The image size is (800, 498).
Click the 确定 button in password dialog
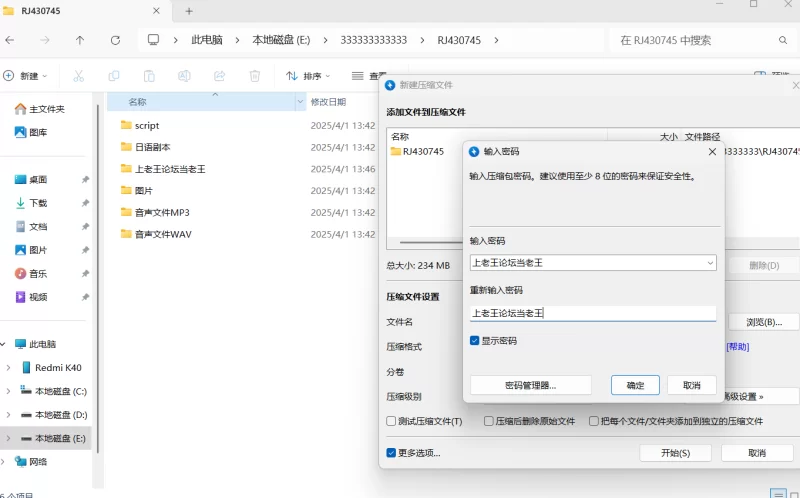tap(635, 385)
